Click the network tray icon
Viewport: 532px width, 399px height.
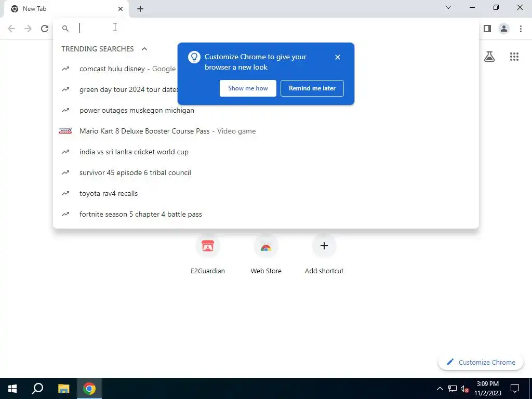453,389
